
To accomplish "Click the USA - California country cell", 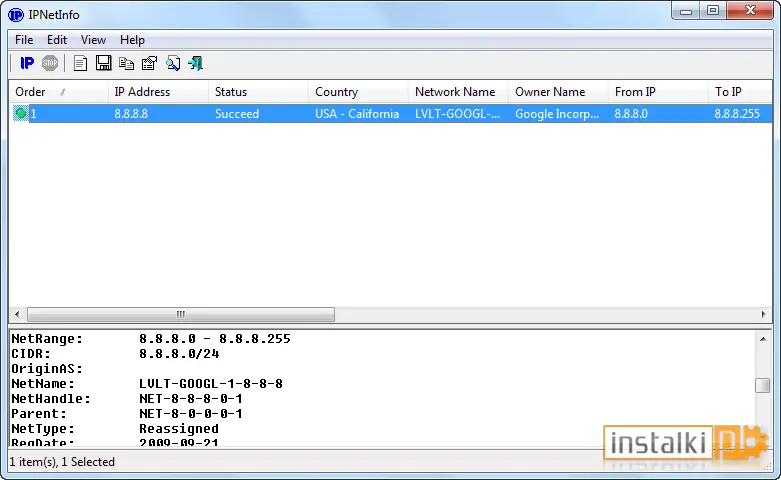I will pyautogui.click(x=357, y=114).
